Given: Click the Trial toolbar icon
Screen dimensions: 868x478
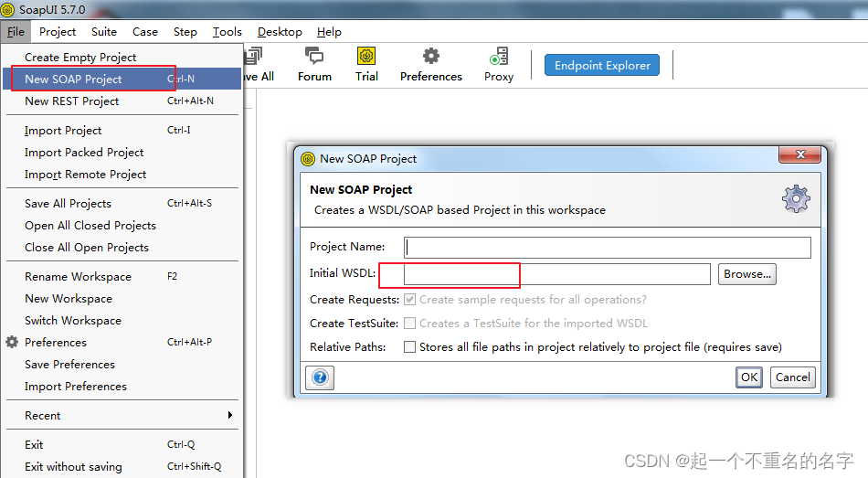Looking at the screenshot, I should click(366, 65).
